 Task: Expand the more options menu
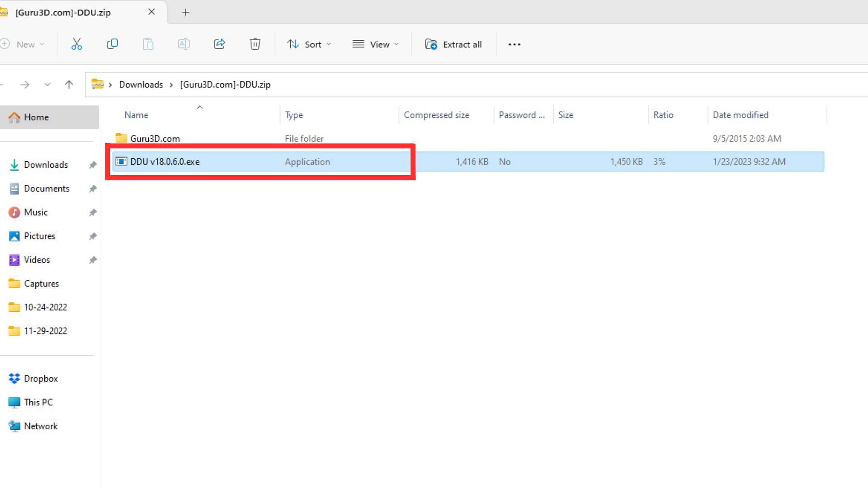click(514, 44)
